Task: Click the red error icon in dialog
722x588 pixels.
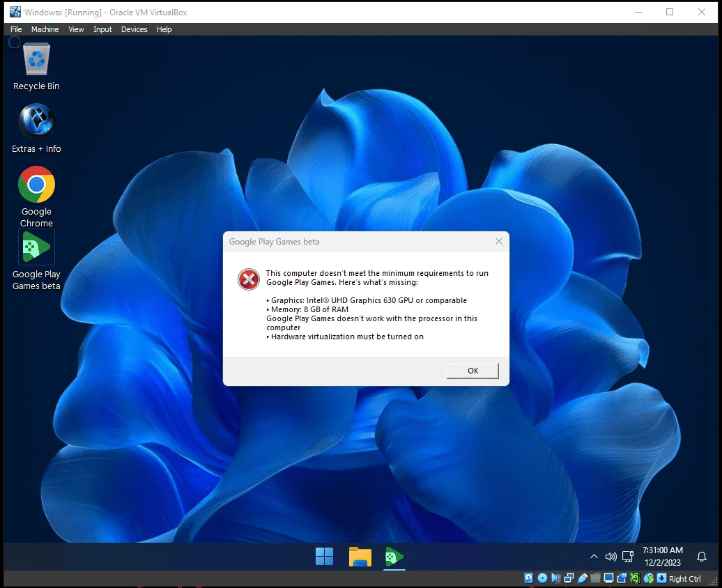Action: click(249, 279)
